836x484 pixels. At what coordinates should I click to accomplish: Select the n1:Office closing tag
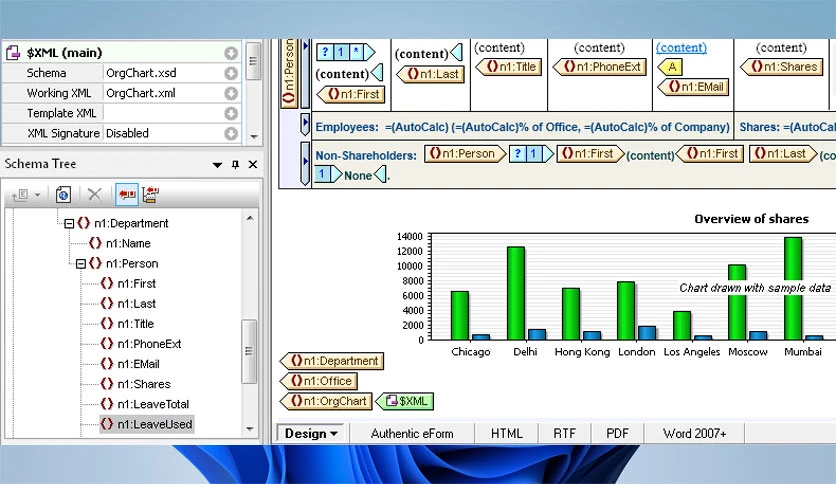pyautogui.click(x=318, y=381)
